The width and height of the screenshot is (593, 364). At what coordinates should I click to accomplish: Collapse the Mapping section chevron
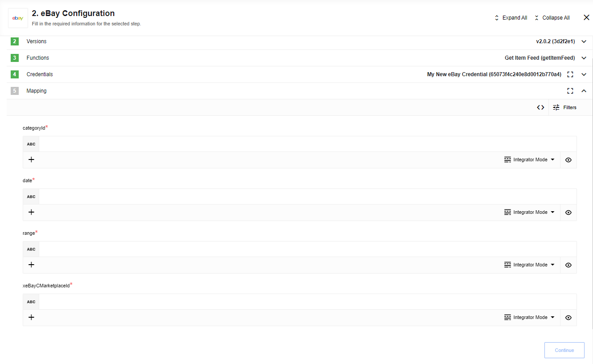[584, 91]
